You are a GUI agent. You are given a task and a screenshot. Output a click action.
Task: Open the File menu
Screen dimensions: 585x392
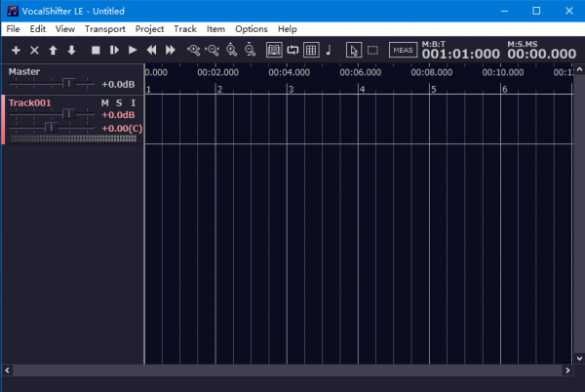[13, 28]
